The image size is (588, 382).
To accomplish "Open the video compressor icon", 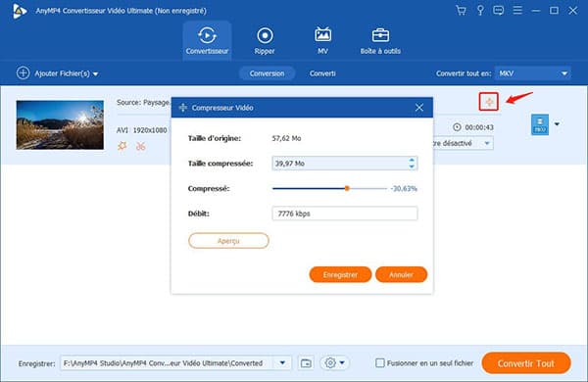I will (x=489, y=102).
